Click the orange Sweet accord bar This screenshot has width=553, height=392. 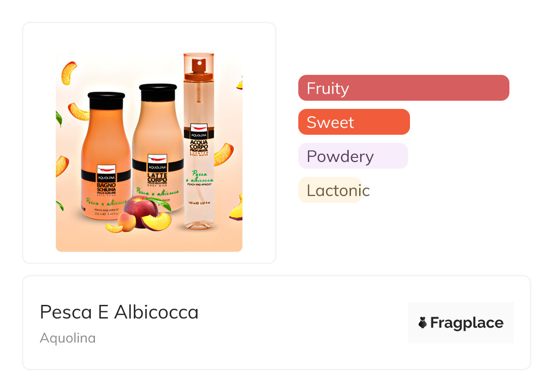click(354, 122)
